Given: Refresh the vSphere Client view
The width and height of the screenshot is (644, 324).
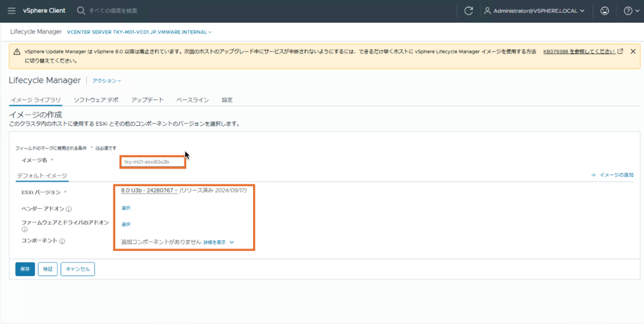Looking at the screenshot, I should click(x=468, y=11).
